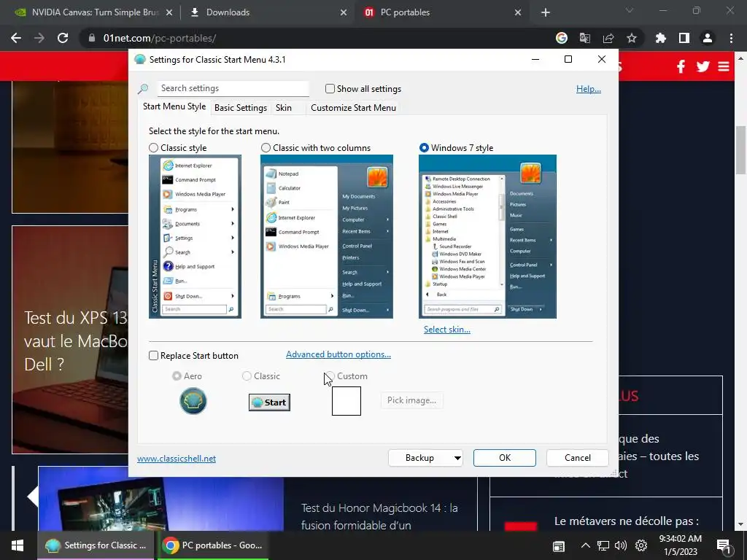
Task: Show hidden tray icons chevron
Action: click(586, 545)
